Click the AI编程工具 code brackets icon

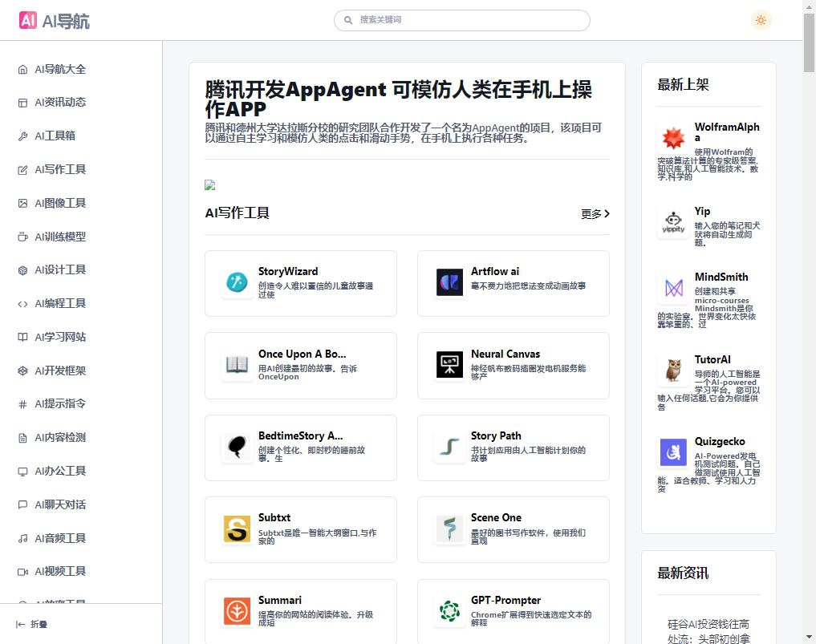[22, 304]
